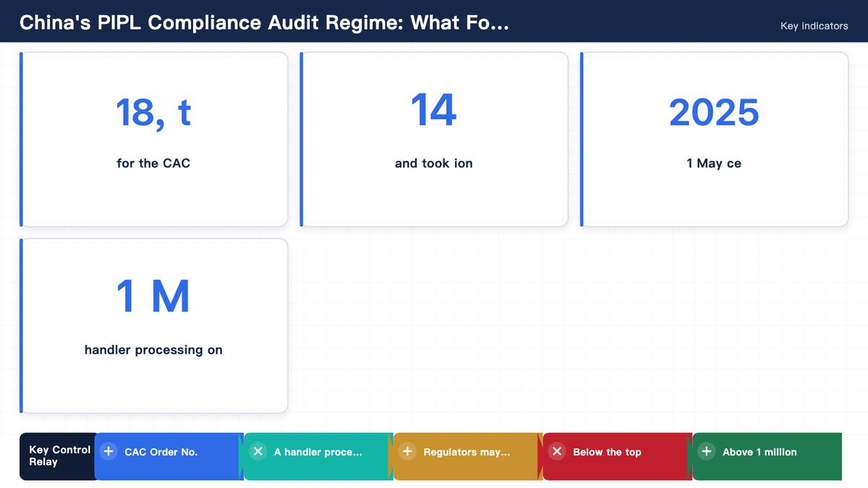The width and height of the screenshot is (868, 488).
Task: Click the plus icon beside Regulators may...
Action: [x=408, y=452]
